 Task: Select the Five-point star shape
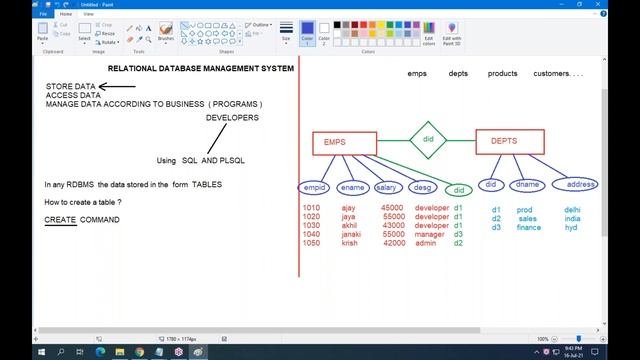pos(200,41)
